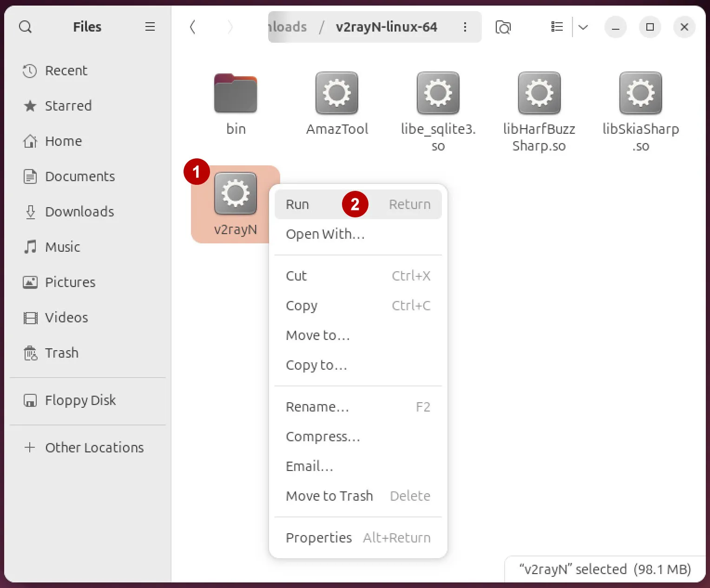Click the "libSkiaSharp.so" file name
Screen dimensions: 710x588
(x=641, y=137)
